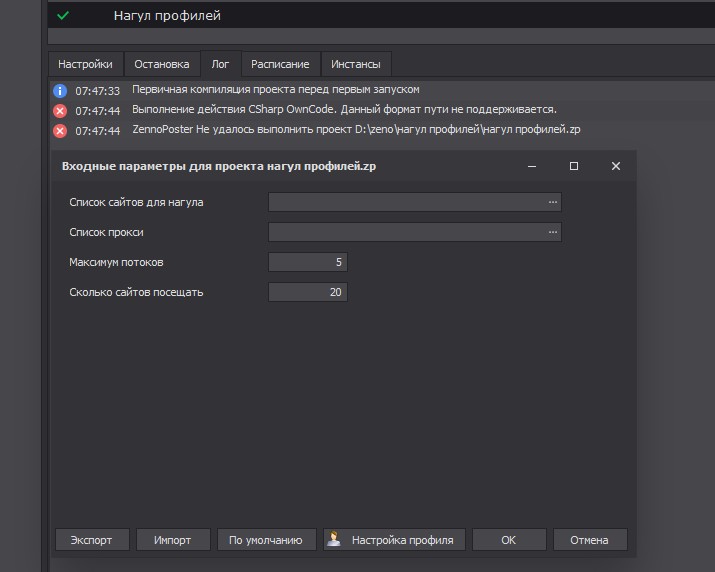Viewport: 715px width, 572px height.
Task: Click the profile icon on Настройка профиля
Action: click(334, 540)
